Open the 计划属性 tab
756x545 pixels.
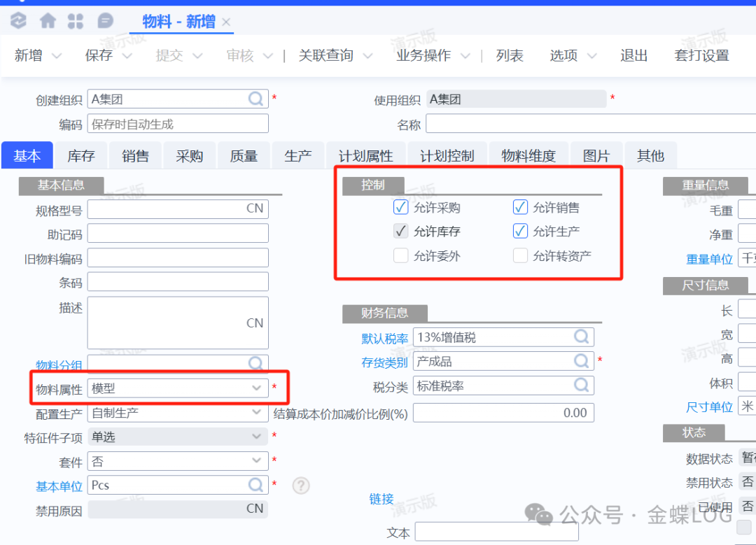365,156
